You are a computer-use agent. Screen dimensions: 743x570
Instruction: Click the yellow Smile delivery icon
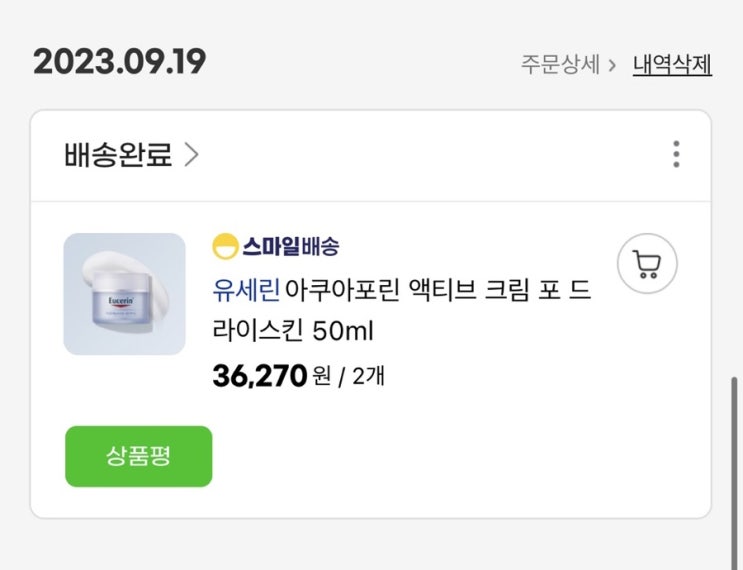click(x=225, y=246)
